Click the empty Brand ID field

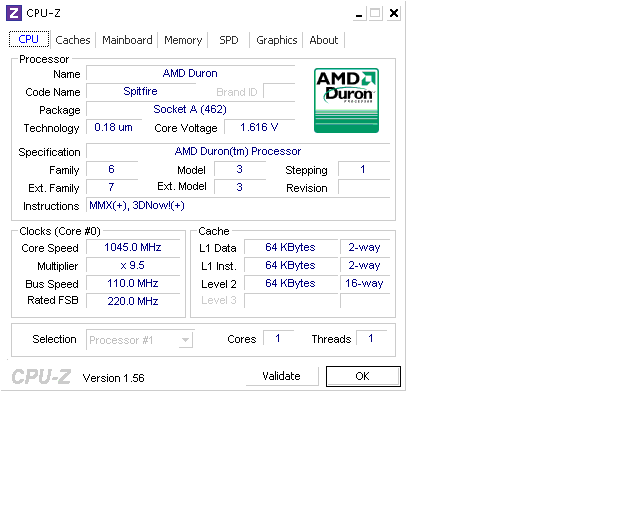click(x=279, y=91)
